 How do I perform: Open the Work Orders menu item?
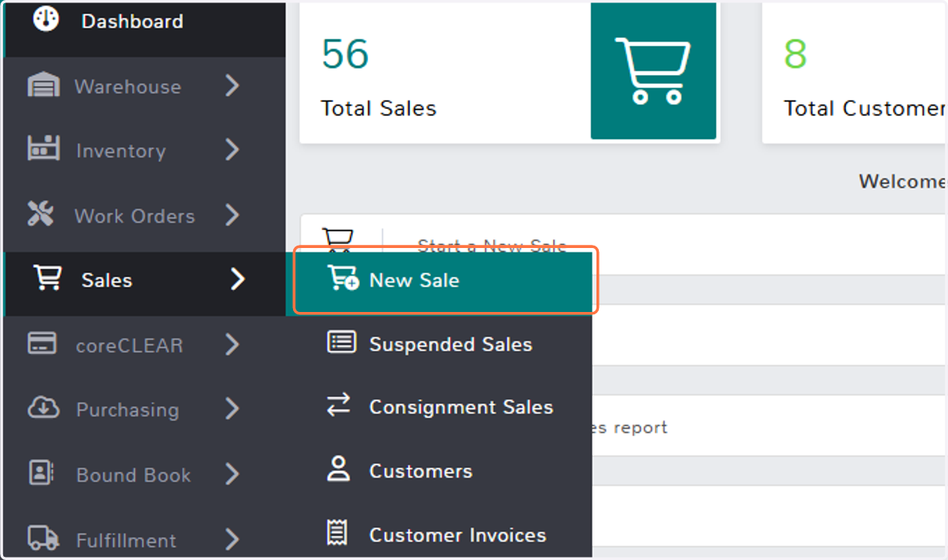pyautogui.click(x=145, y=216)
